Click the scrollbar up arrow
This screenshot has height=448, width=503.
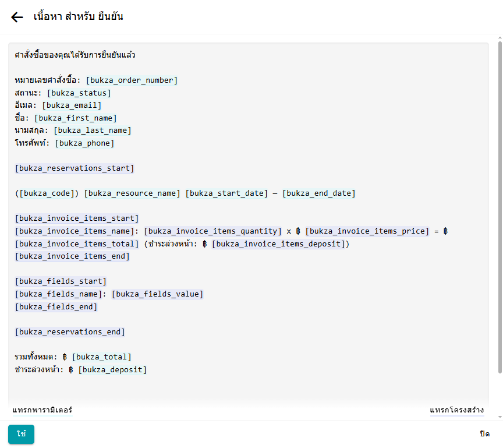499,38
